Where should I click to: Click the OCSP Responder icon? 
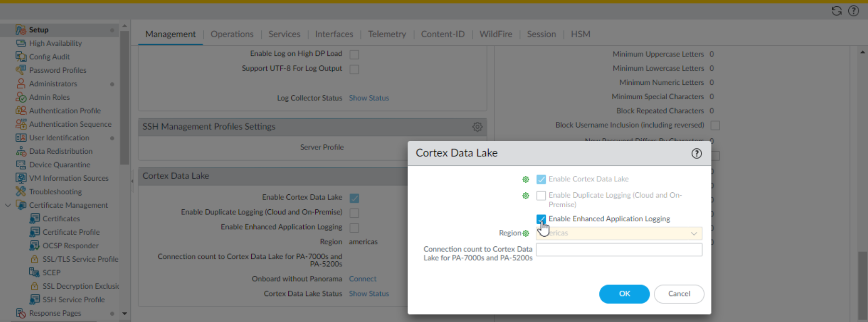[x=34, y=246]
